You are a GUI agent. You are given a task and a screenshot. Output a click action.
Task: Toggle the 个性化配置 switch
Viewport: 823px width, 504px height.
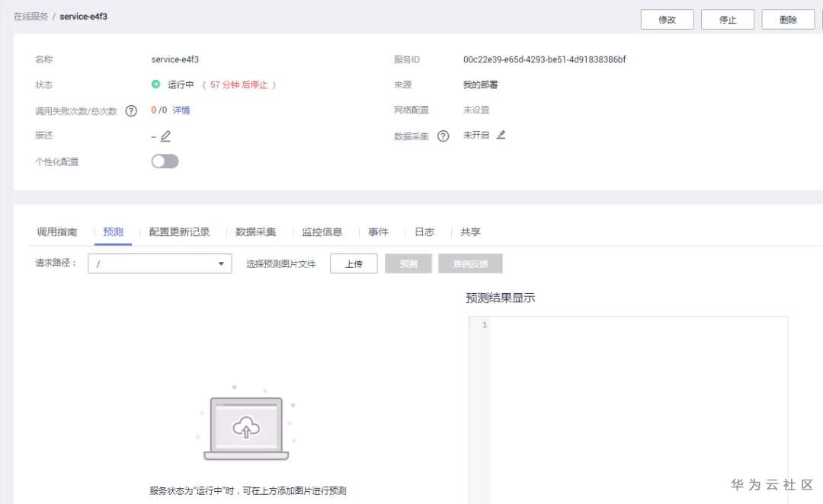[165, 161]
